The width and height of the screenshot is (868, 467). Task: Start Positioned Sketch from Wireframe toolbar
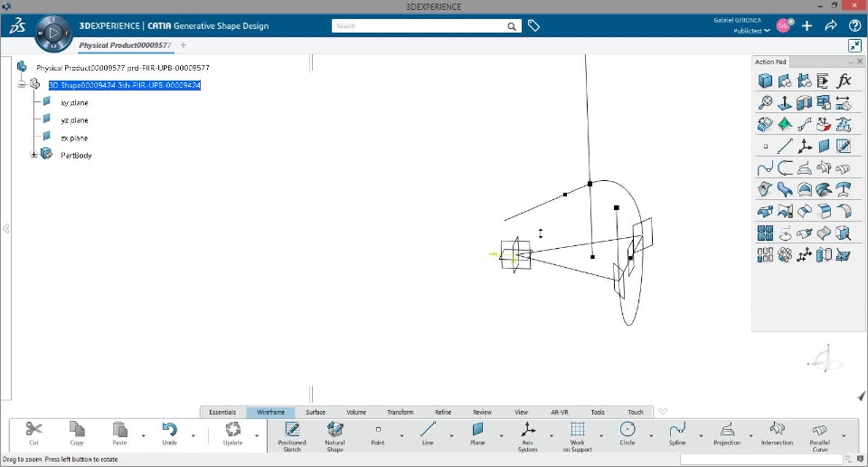pos(292,436)
